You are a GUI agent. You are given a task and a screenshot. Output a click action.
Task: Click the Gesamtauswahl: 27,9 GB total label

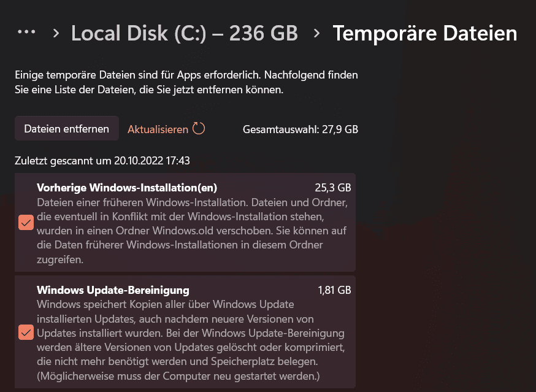point(301,129)
